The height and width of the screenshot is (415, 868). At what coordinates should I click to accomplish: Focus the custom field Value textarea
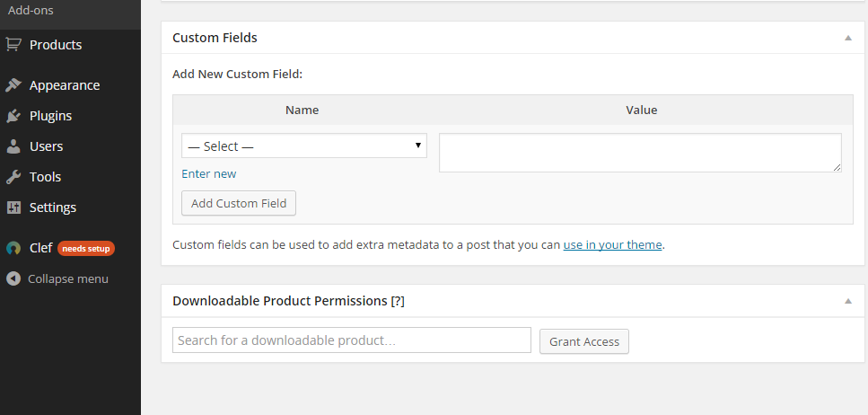pos(640,153)
